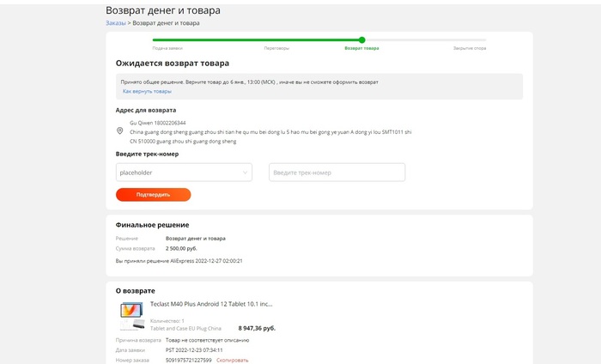Open the Teclast M40 Plus product thumbnail
The height and width of the screenshot is (364, 601).
click(132, 316)
